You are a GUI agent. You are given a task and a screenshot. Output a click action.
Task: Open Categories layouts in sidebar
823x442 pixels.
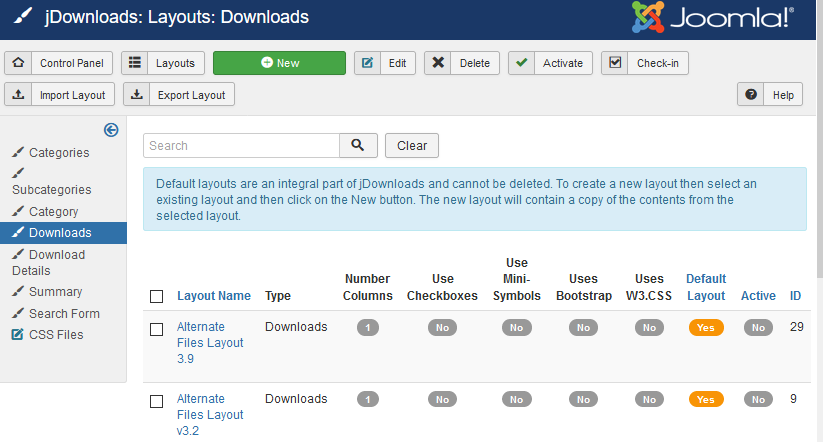(x=59, y=153)
